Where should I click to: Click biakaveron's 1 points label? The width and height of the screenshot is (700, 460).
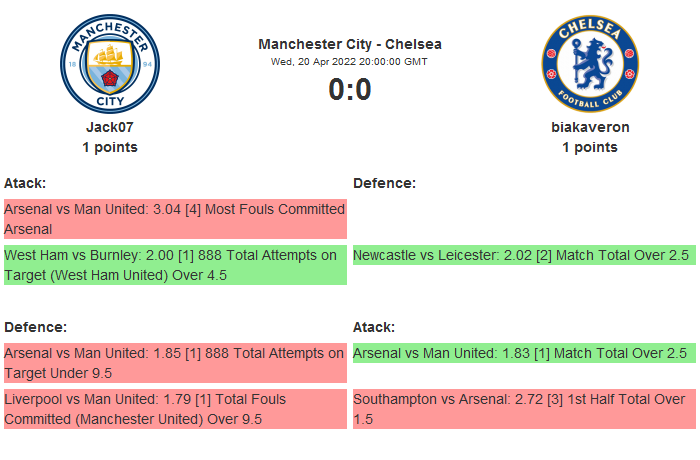590,147
